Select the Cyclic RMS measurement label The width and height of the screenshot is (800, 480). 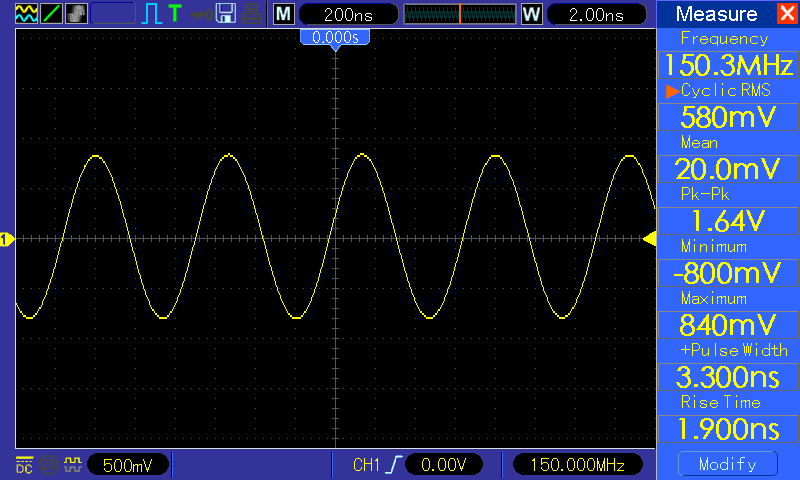726,91
